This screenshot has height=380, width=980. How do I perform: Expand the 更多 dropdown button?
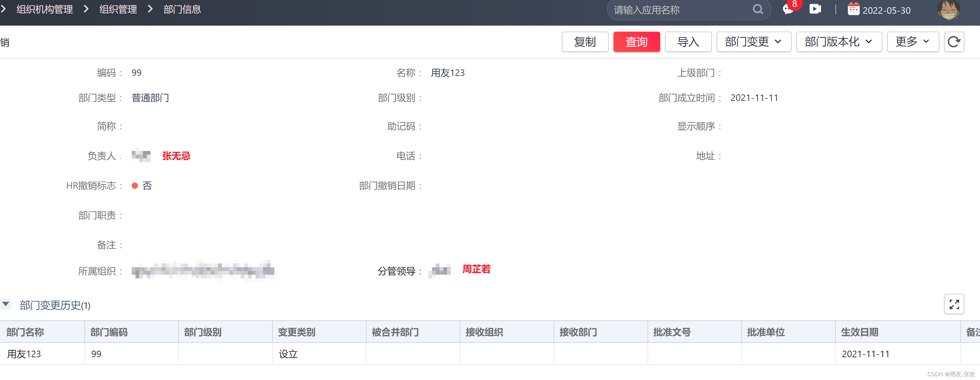(912, 42)
